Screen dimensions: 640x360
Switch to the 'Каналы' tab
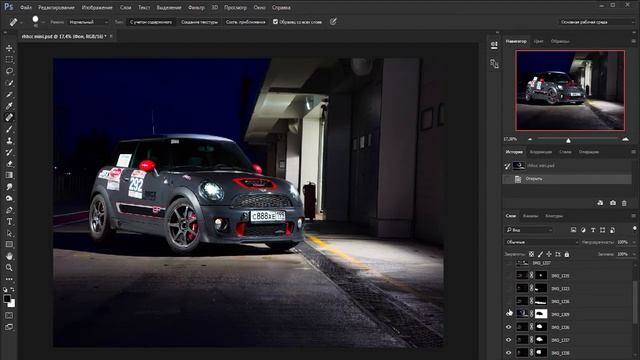pyautogui.click(x=530, y=216)
